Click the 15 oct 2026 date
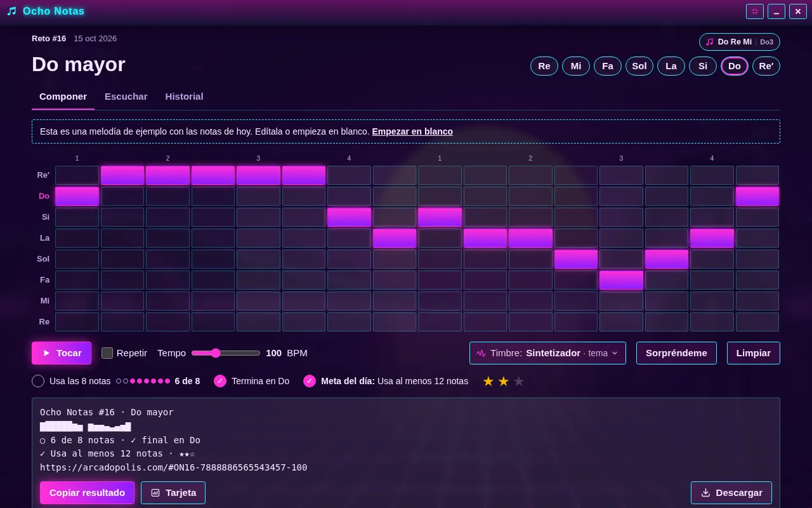This screenshot has width=812, height=508. 95,39
